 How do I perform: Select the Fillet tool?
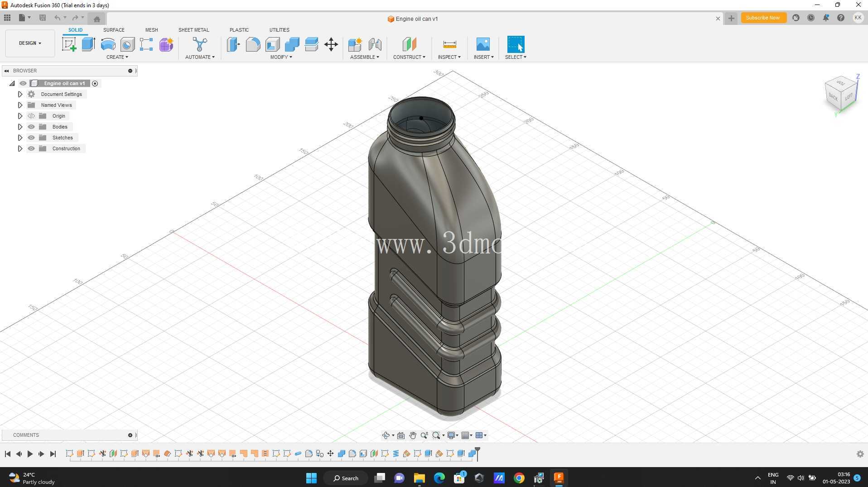pos(253,44)
